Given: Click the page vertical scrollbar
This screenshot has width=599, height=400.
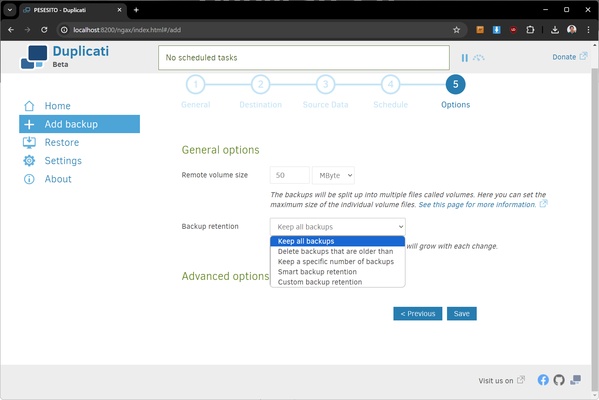Looking at the screenshot, I should (595, 229).
